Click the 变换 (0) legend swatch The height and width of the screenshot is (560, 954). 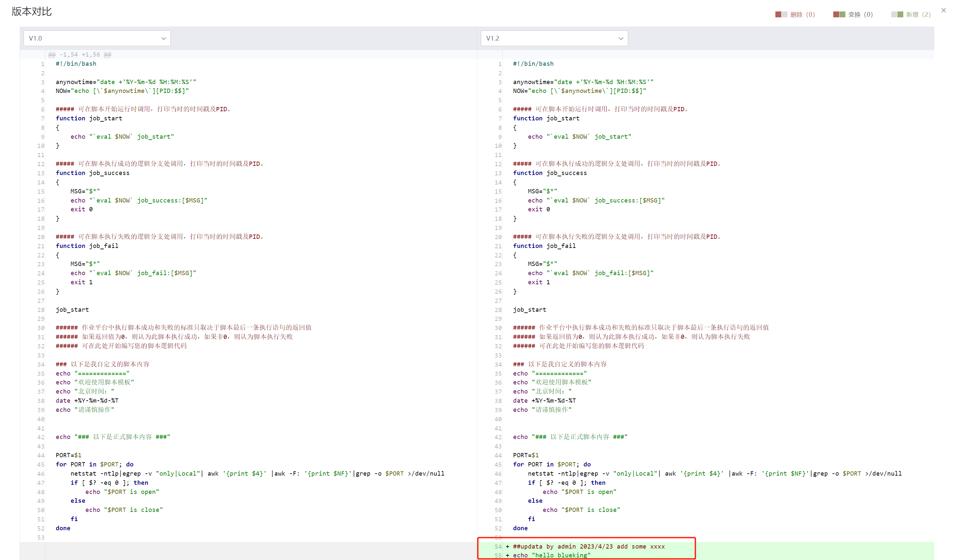839,14
